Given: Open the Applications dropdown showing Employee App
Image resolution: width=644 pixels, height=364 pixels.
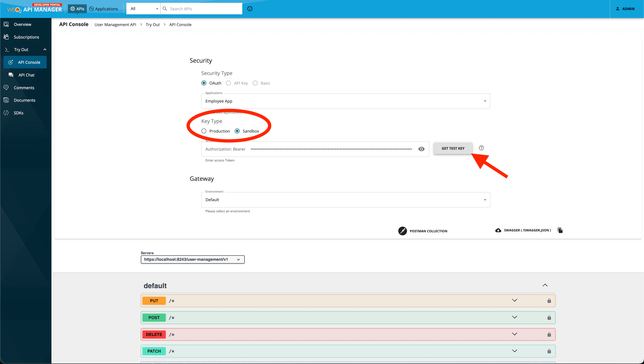Looking at the screenshot, I should 345,101.
